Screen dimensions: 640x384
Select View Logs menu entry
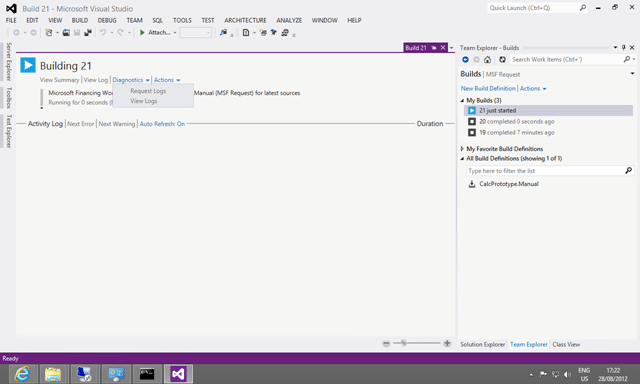tap(144, 101)
